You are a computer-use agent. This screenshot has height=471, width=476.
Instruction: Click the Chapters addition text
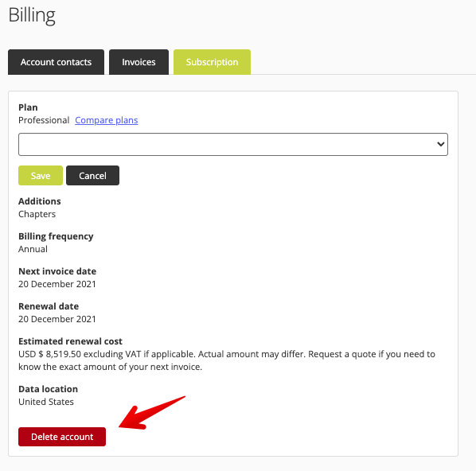click(37, 214)
